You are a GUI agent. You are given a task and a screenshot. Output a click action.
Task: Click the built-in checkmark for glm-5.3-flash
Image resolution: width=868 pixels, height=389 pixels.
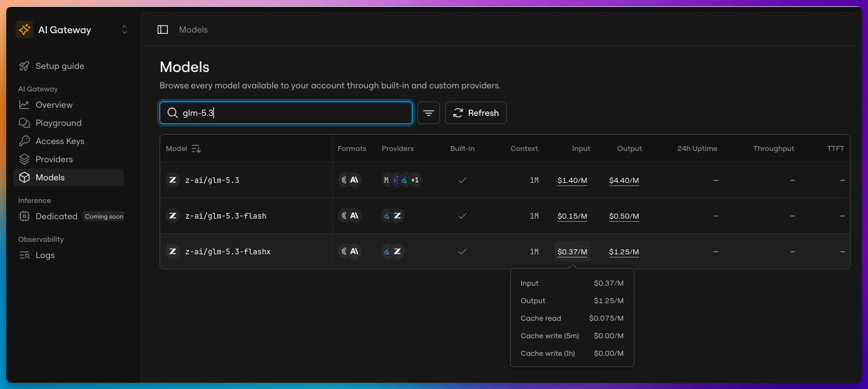pos(462,216)
